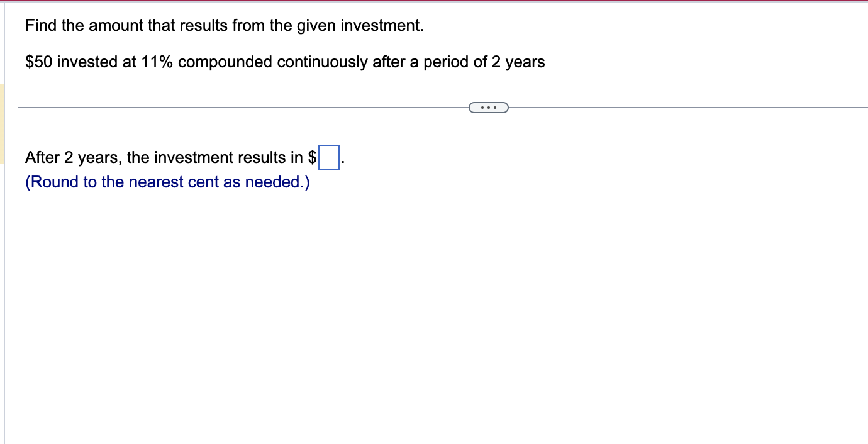
Task: Click the word 'compounded' in the problem statement
Action: 225,62
